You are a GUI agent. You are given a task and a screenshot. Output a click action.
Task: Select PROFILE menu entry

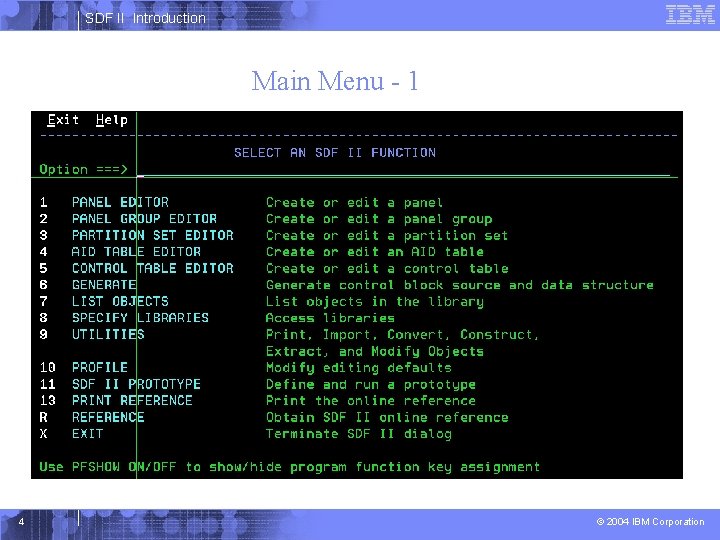click(100, 368)
